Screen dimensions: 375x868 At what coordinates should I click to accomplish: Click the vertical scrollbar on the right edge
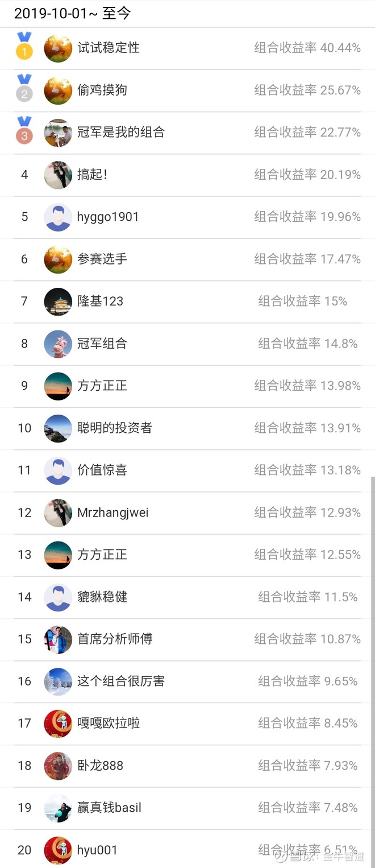point(372,626)
